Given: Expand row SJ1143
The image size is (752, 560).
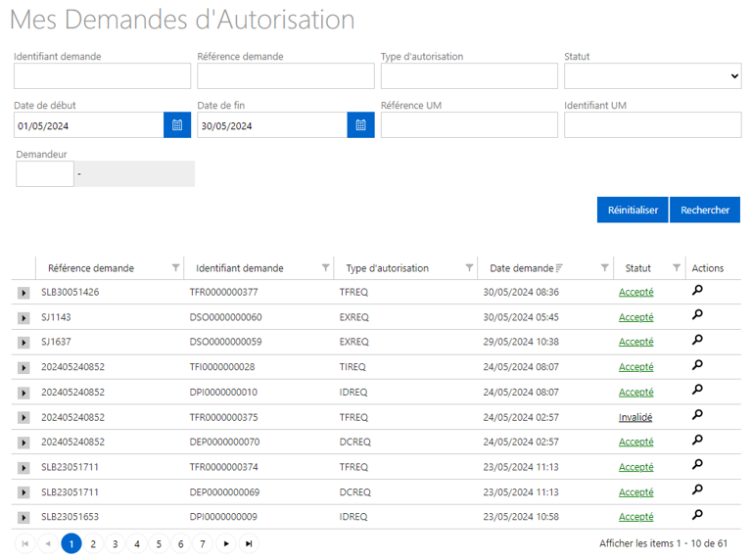Looking at the screenshot, I should tap(23, 317).
